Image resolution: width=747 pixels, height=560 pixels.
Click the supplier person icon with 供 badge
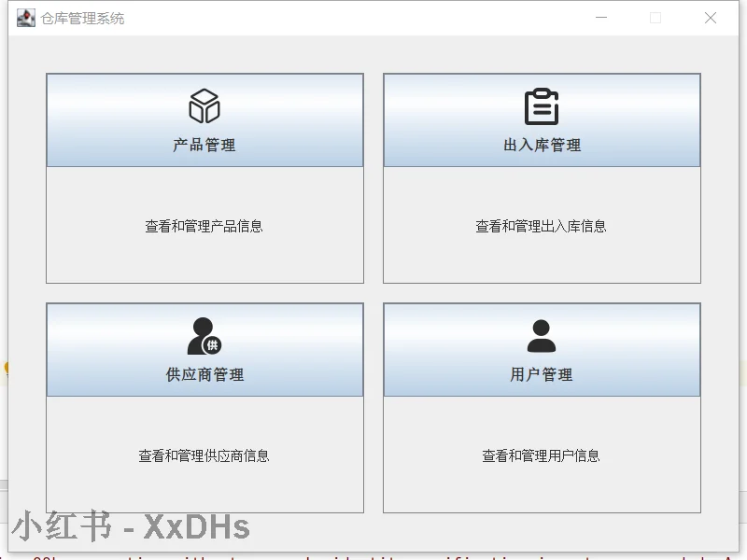204,334
